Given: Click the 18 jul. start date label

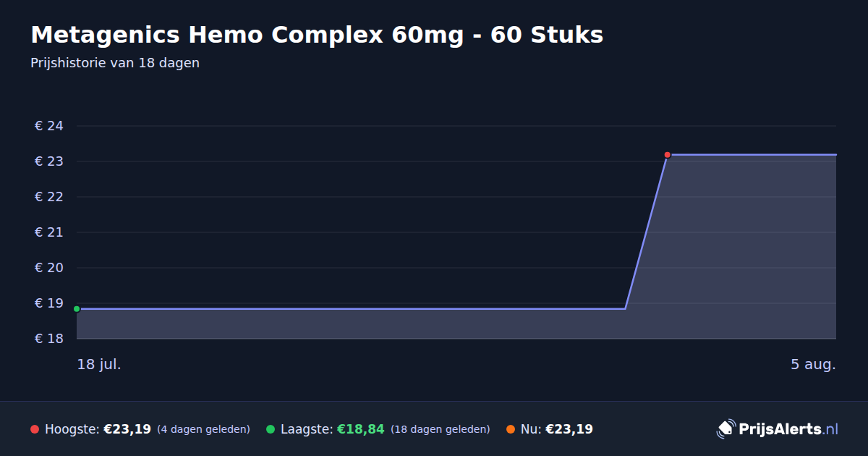Looking at the screenshot, I should (99, 364).
